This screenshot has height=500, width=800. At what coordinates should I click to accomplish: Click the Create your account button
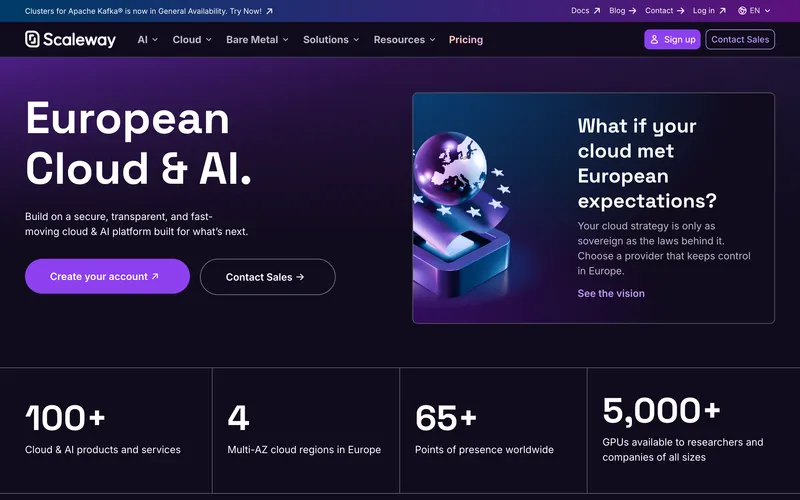(x=107, y=276)
